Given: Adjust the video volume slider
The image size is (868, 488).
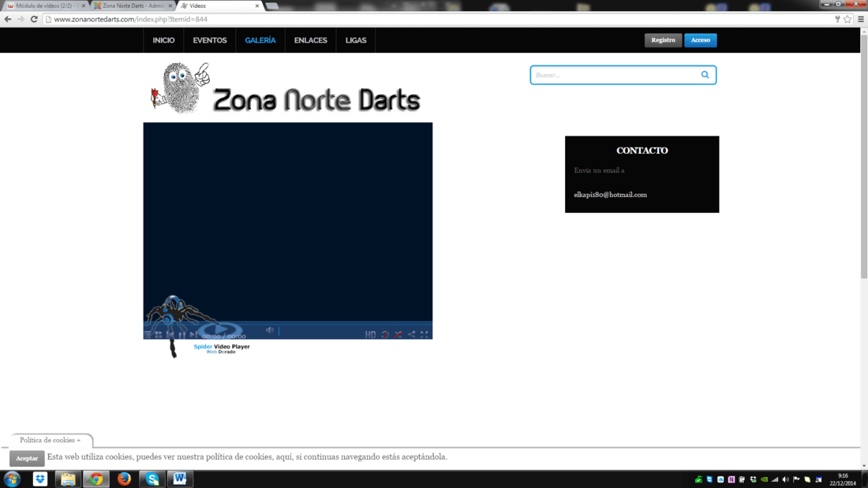Looking at the screenshot, I should coord(279,331).
